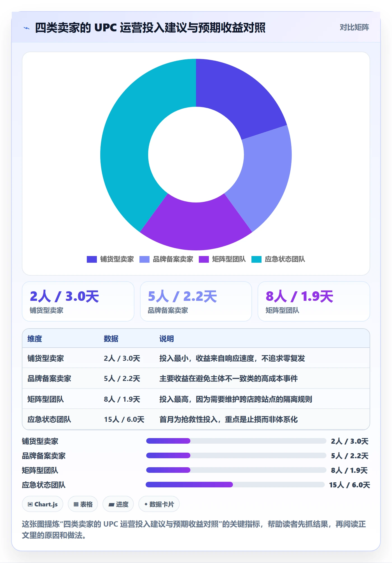Toggle the 应急状态团队 legend color swatch

click(x=256, y=259)
